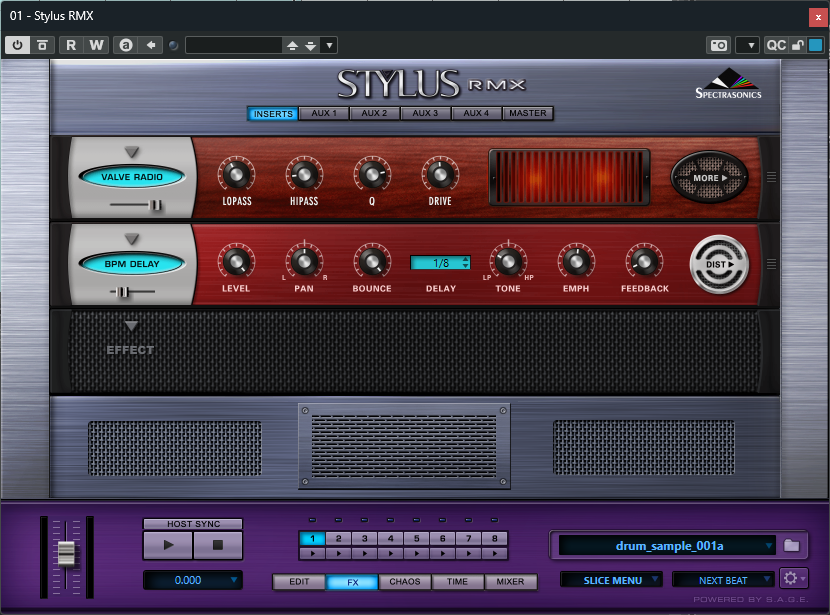Viewport: 830px width, 615px height.
Task: Click the camera snapshot icon
Action: click(718, 45)
